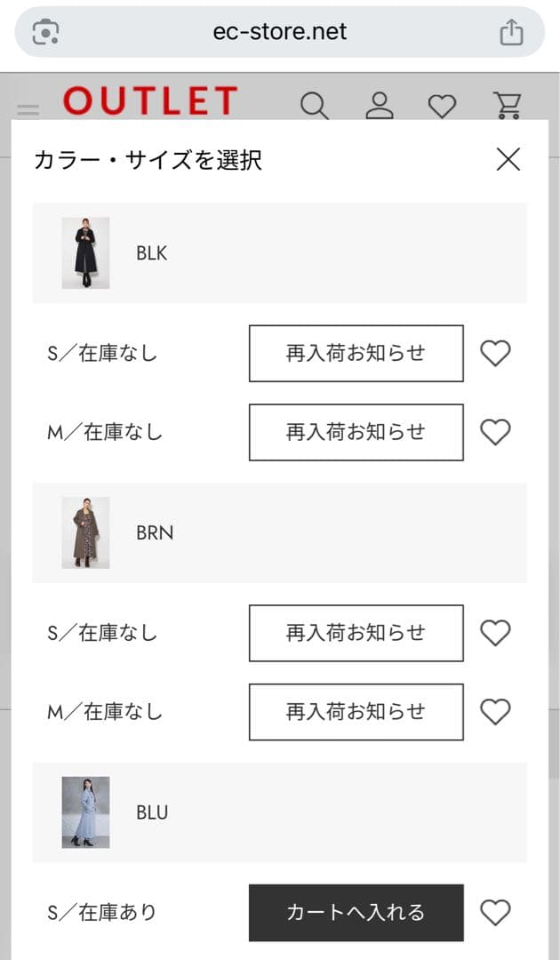Request restock notice for BRN size M
The height and width of the screenshot is (960, 560).
coord(356,712)
